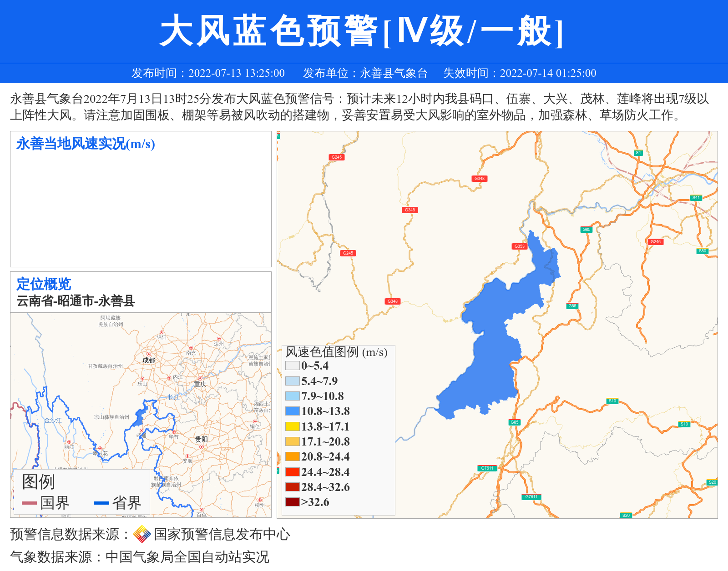Select the S80 expressway shield
Image resolution: width=728 pixels, height=571 pixels.
(x=702, y=251)
